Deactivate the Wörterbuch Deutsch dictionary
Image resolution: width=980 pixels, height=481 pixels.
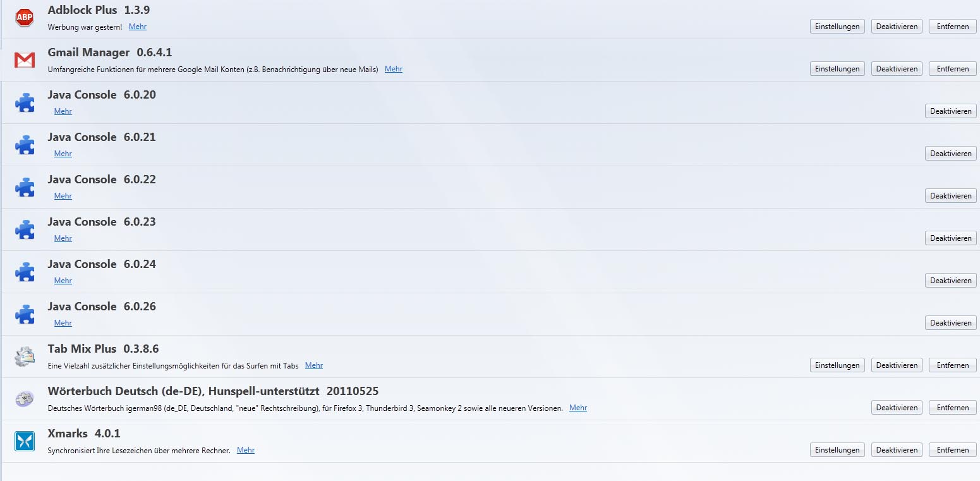pyautogui.click(x=897, y=408)
